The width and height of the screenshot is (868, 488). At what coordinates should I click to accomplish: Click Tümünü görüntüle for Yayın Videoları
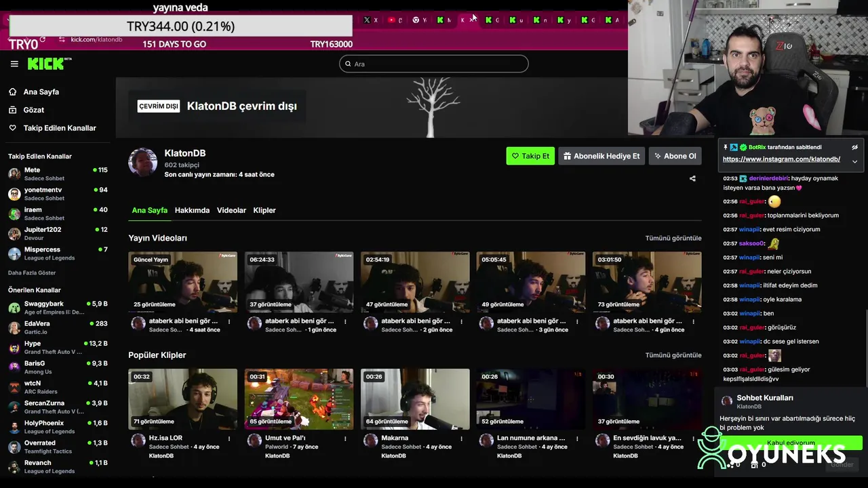673,238
